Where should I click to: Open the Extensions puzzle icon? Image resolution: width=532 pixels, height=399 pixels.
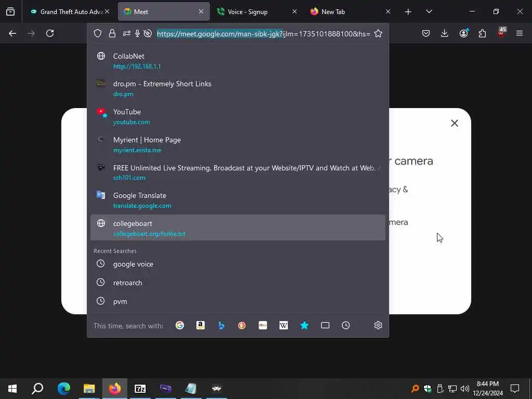tap(482, 33)
